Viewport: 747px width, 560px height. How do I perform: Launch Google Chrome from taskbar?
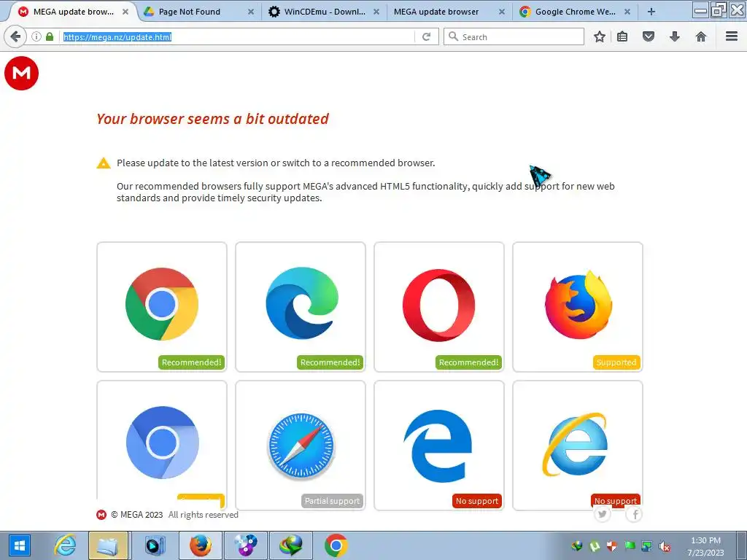coord(336,545)
